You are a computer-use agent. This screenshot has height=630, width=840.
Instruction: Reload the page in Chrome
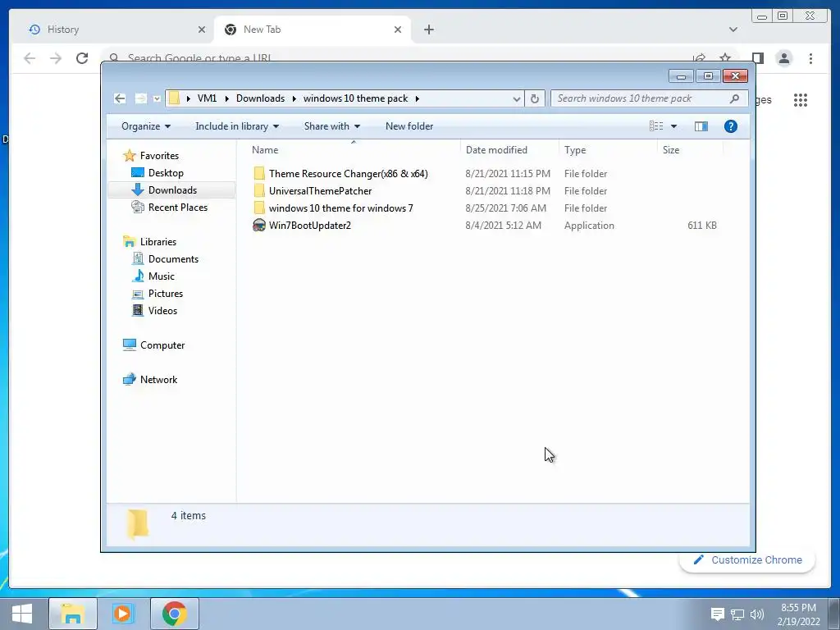click(x=82, y=58)
